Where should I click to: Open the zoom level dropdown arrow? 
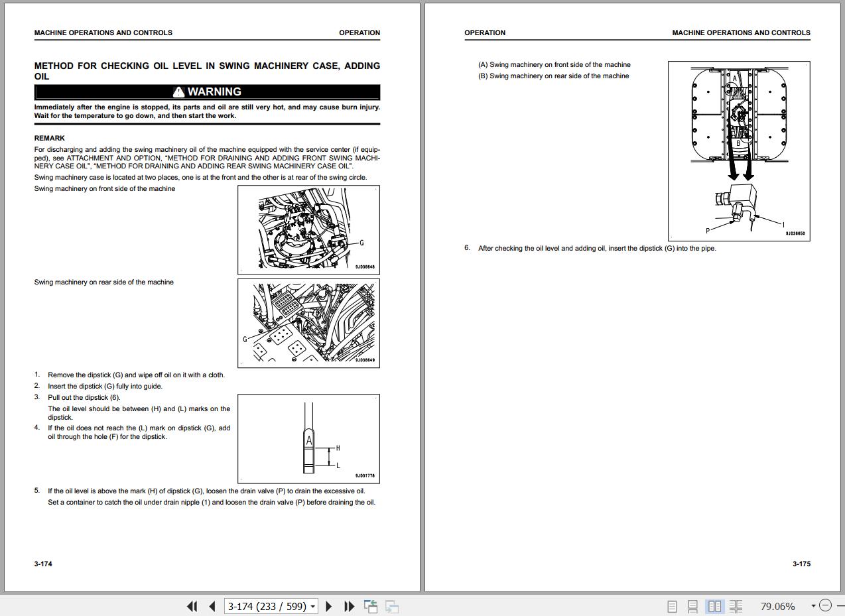(813, 606)
